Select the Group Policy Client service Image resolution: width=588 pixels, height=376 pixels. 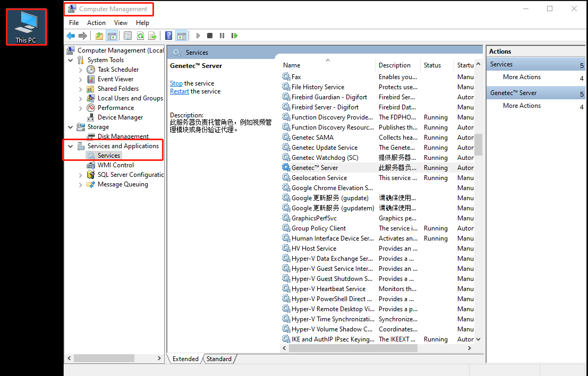318,228
